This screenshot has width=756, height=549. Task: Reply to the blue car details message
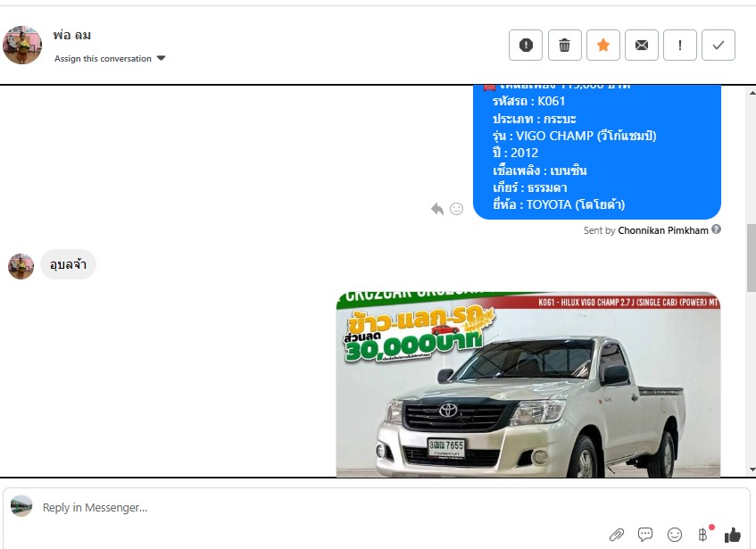(437, 209)
